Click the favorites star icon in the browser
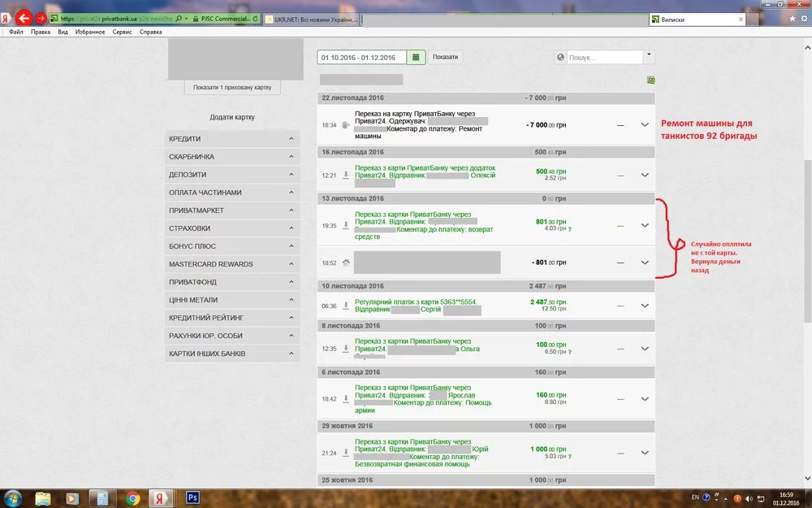This screenshot has height=508, width=812. coord(793,19)
